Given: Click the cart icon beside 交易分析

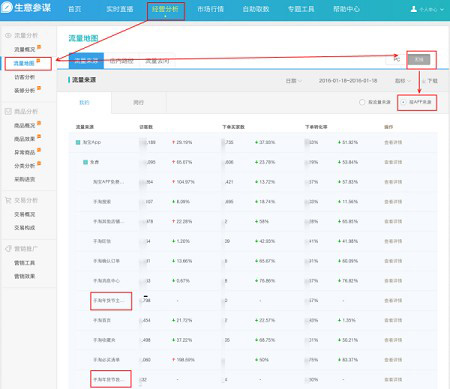Looking at the screenshot, I should 8,200.
